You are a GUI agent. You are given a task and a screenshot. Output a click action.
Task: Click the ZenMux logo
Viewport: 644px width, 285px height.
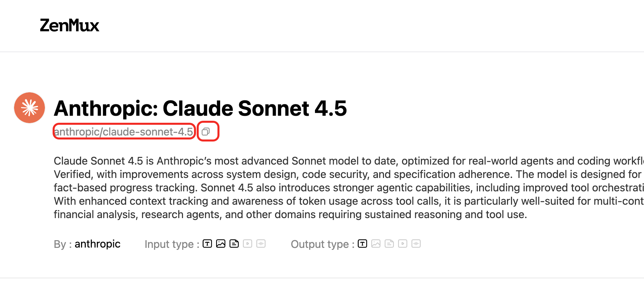pyautogui.click(x=69, y=25)
